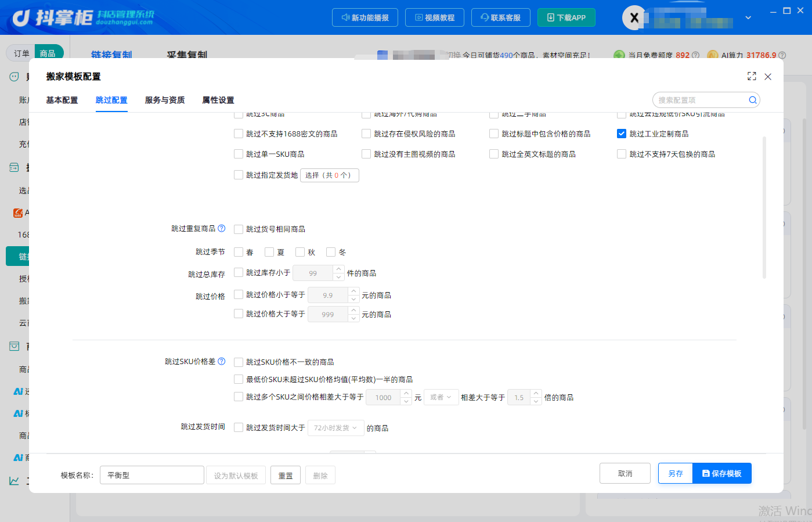Viewport: 812px width, 522px height.
Task: Click the 新功能播报 speaker button
Action: (x=365, y=17)
